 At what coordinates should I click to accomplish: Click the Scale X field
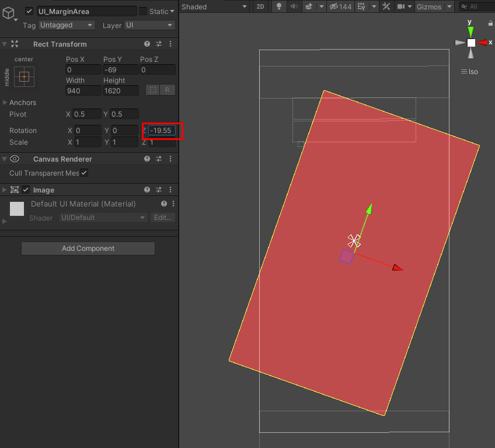[88, 142]
